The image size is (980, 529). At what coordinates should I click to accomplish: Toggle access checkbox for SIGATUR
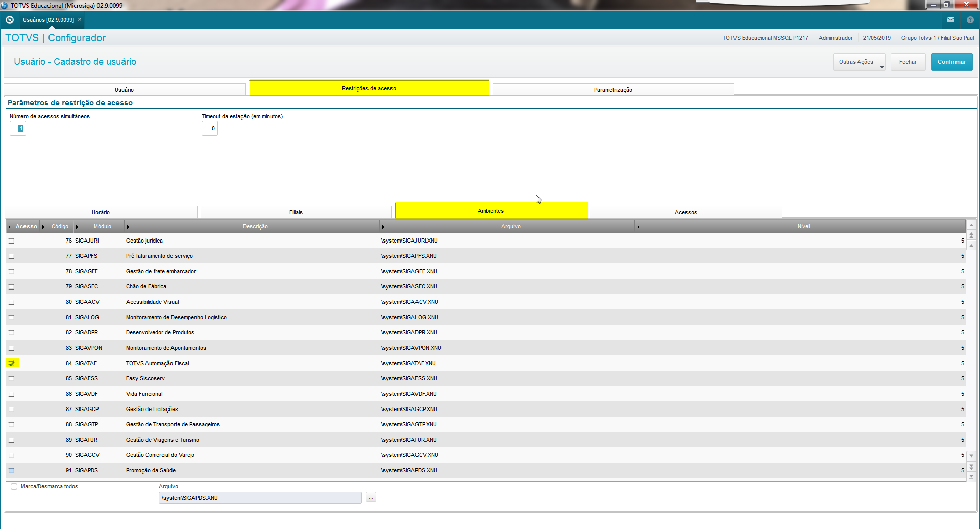click(11, 440)
